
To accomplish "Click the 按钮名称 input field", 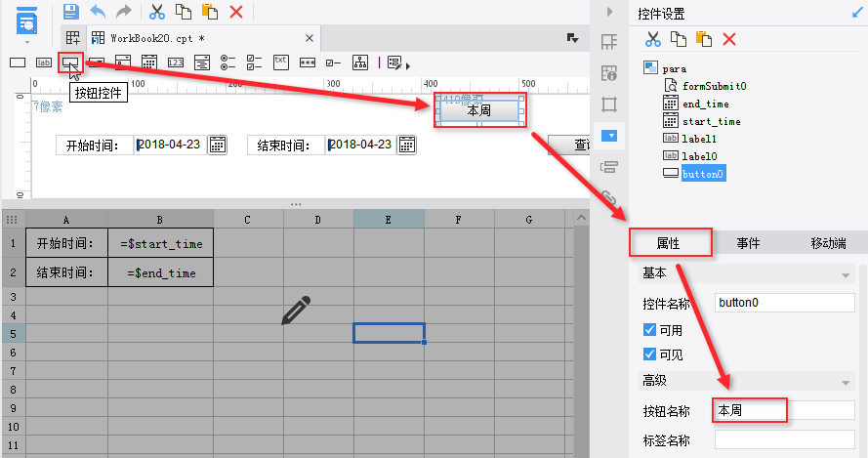I will (784, 410).
